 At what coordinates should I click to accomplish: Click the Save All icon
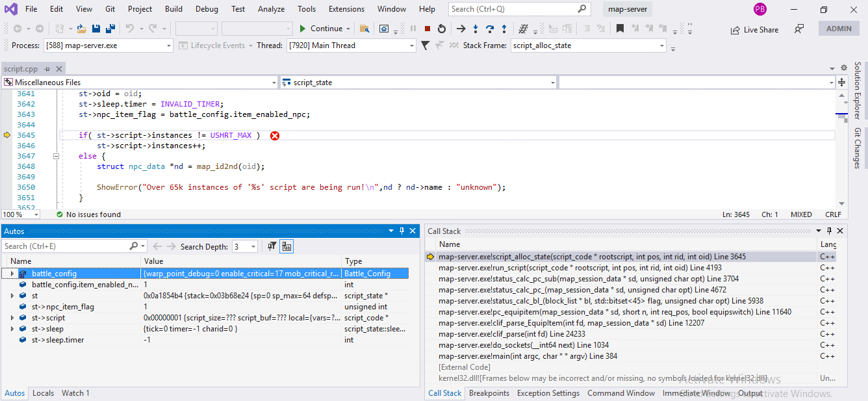110,29
